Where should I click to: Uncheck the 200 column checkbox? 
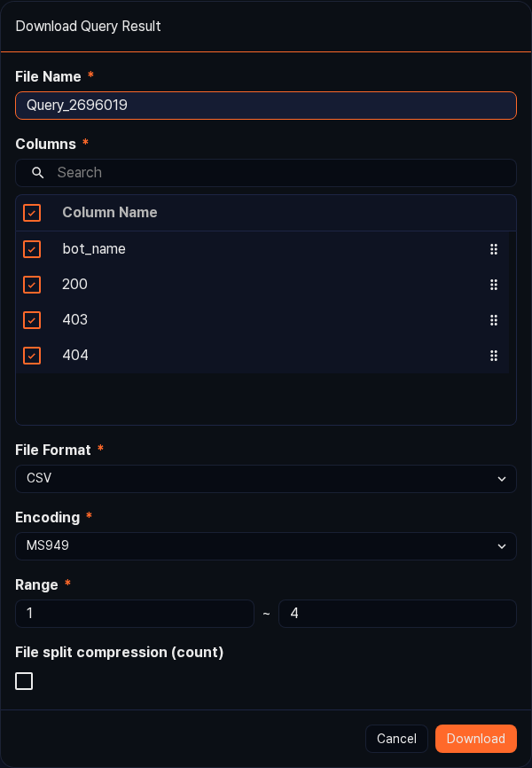point(32,285)
